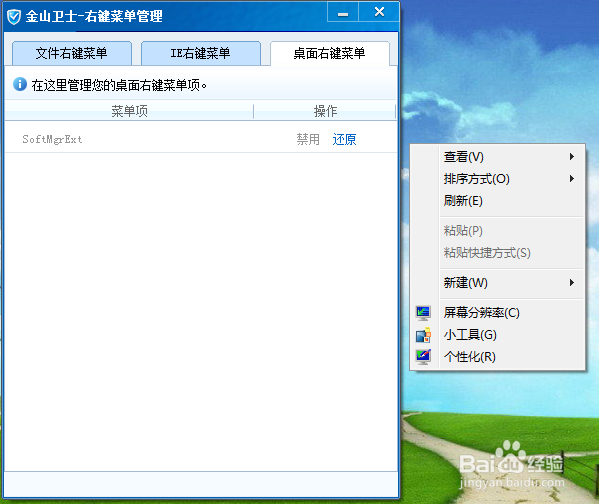Click the 金山卫士-右键菜单管理 window title

pos(94,16)
